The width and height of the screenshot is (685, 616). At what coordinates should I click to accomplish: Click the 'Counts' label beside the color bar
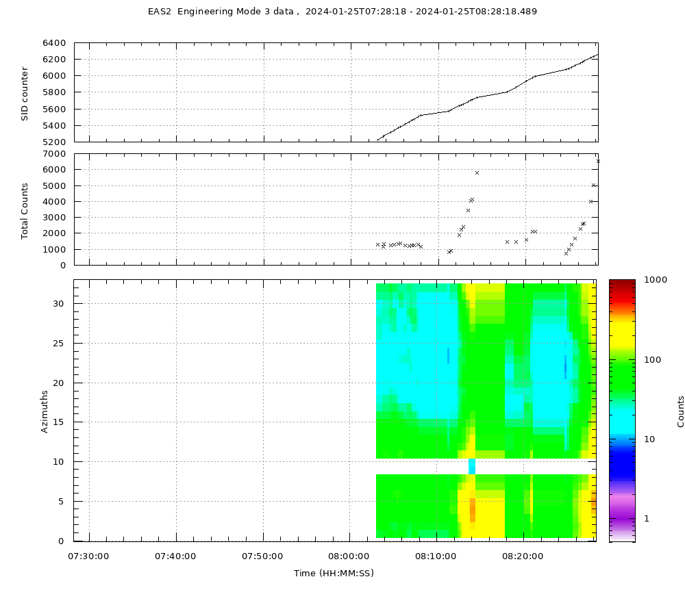pyautogui.click(x=680, y=411)
